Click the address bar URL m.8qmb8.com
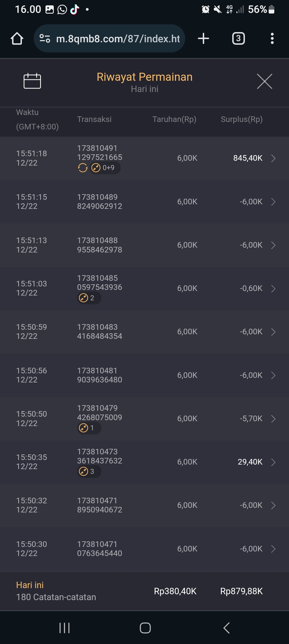This screenshot has width=289, height=644. click(x=118, y=39)
